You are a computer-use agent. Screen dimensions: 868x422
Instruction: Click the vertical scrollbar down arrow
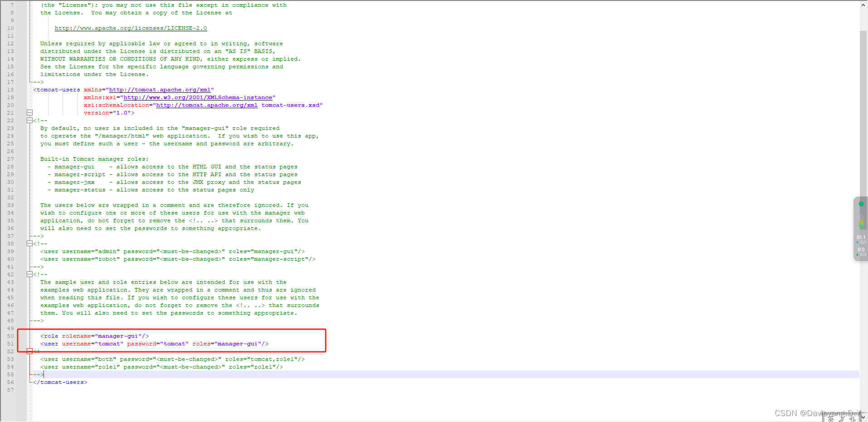[x=863, y=417]
